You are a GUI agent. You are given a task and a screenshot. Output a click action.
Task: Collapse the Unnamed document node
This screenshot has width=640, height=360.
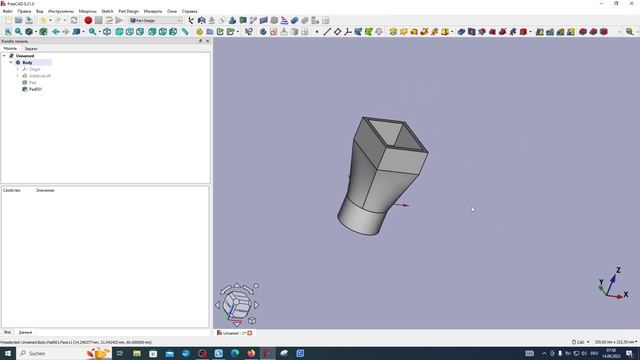tap(4, 56)
